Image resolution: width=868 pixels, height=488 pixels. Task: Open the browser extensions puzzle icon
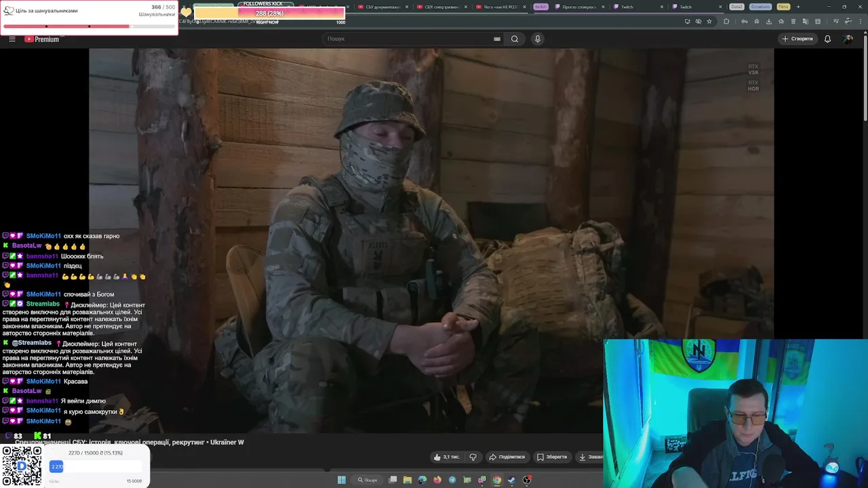[x=726, y=21]
